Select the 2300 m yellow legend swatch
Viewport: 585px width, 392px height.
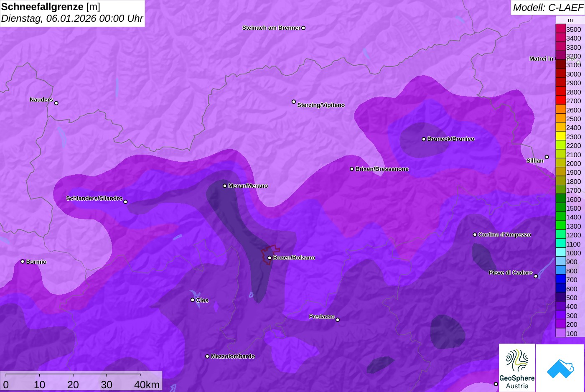click(x=560, y=136)
